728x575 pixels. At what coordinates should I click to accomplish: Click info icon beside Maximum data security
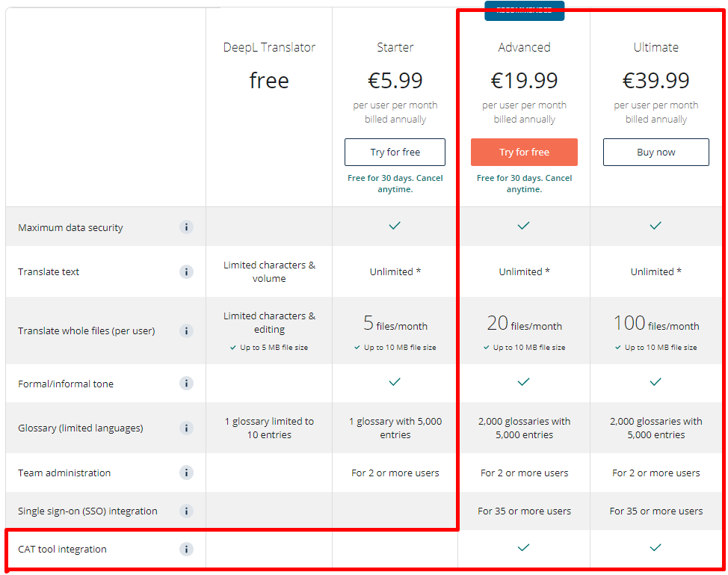pos(186,227)
